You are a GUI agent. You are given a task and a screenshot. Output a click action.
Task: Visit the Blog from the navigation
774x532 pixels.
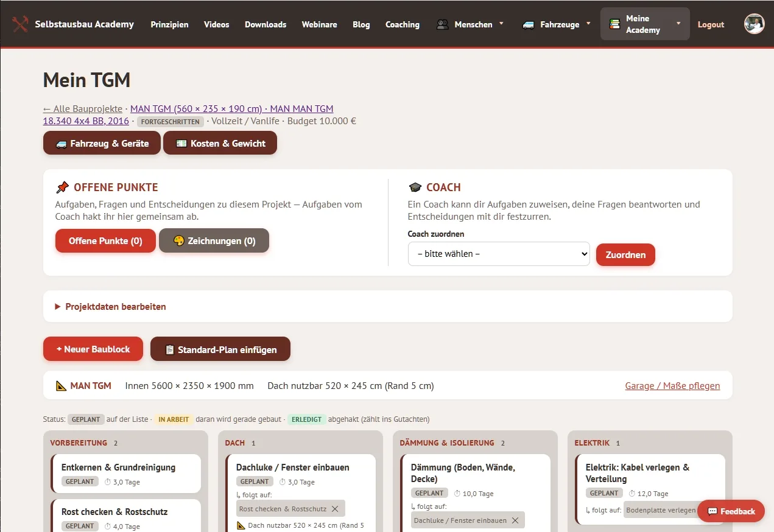tap(361, 24)
